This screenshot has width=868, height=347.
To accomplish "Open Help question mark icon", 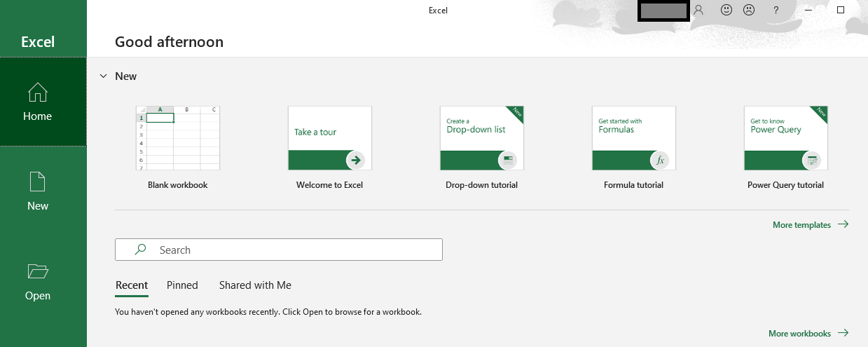I will pos(776,11).
